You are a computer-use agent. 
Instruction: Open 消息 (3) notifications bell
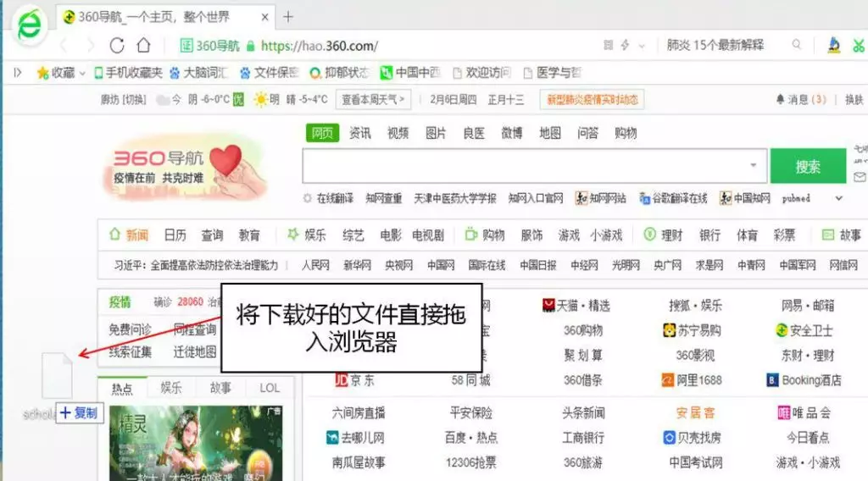point(800,100)
